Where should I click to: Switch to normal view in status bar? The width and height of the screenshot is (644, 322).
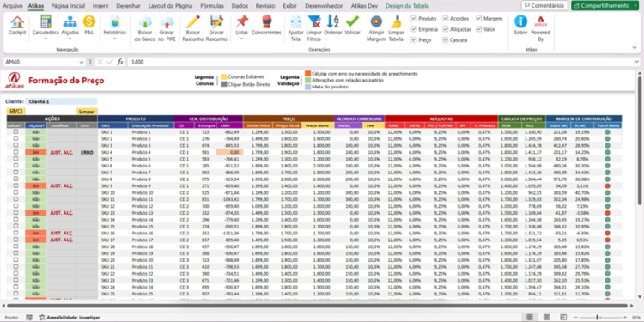point(531,318)
